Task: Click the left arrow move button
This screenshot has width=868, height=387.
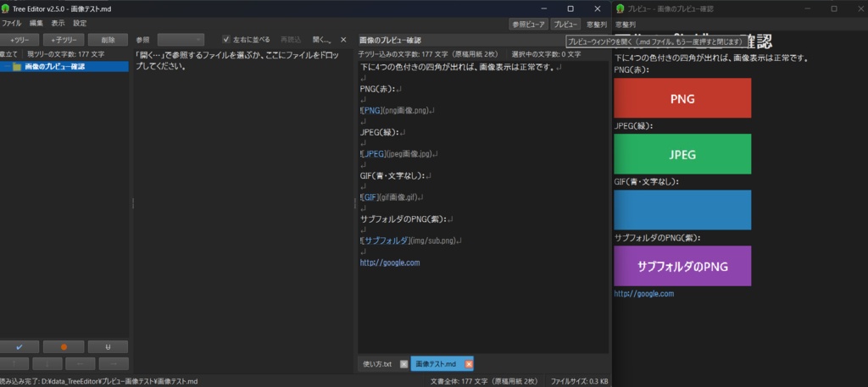Action: 81,364
